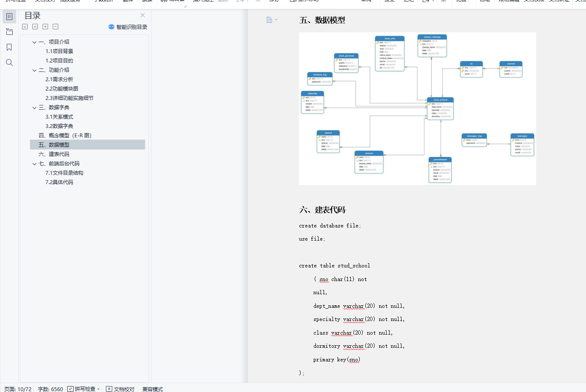Screen dimensions: 586x392
Task: Click the page layout icon beside the heading
Action: (x=269, y=20)
